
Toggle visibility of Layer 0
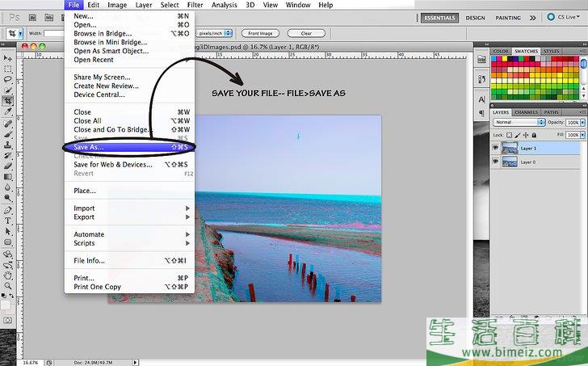click(x=495, y=162)
